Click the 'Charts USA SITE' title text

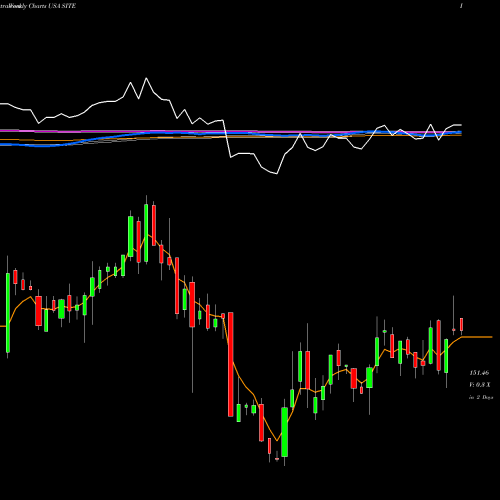pos(52,6)
